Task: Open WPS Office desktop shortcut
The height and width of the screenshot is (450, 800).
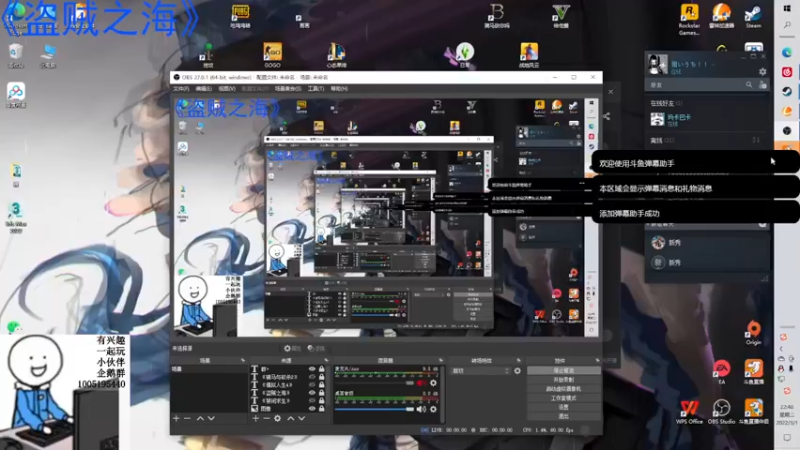Action: coord(689,412)
